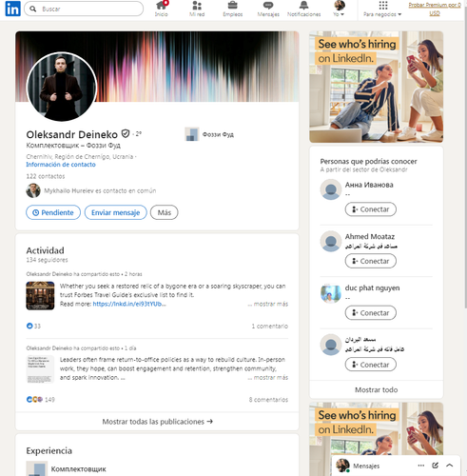Open the Forbes Travel Guide post thumbnail

coord(40,296)
